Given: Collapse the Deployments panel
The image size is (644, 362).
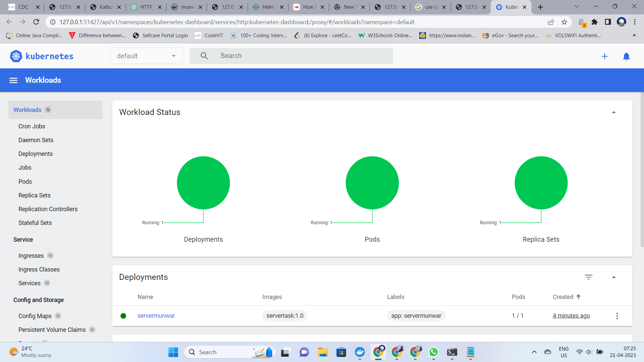Looking at the screenshot, I should point(614,277).
